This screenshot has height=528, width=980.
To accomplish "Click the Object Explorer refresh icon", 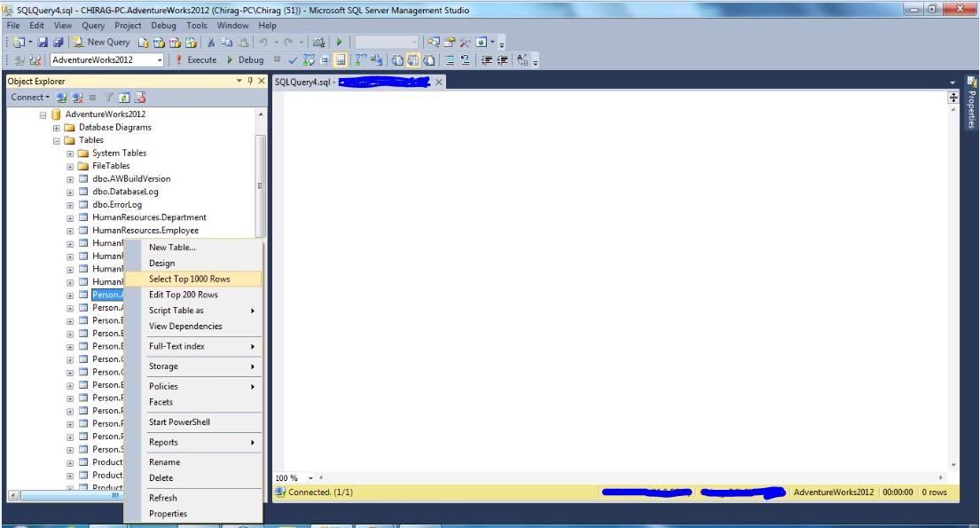I will tap(124, 98).
